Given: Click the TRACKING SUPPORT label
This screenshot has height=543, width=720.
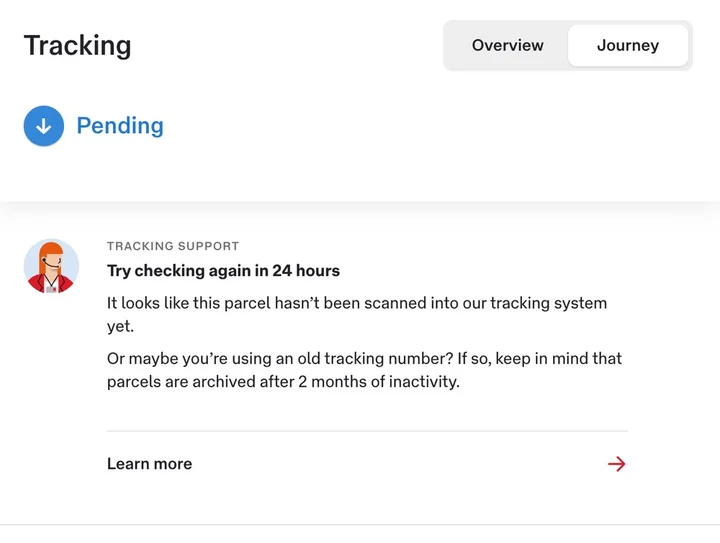Looking at the screenshot, I should pyautogui.click(x=173, y=245).
